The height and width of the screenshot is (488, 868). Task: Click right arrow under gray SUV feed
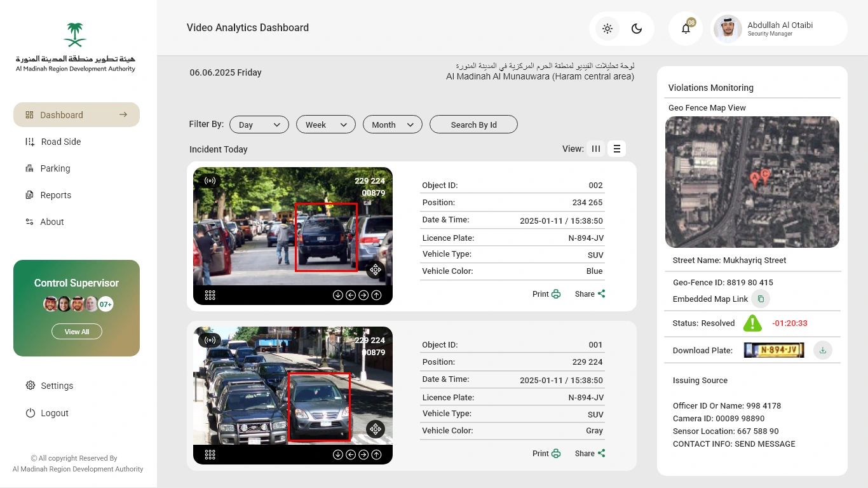coord(363,454)
